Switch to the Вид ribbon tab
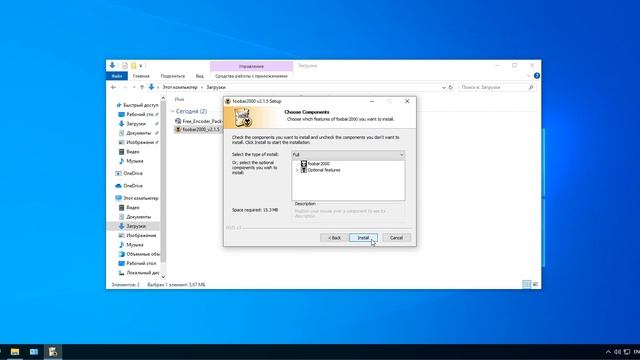Screen dimensions: 640x360 200,76
